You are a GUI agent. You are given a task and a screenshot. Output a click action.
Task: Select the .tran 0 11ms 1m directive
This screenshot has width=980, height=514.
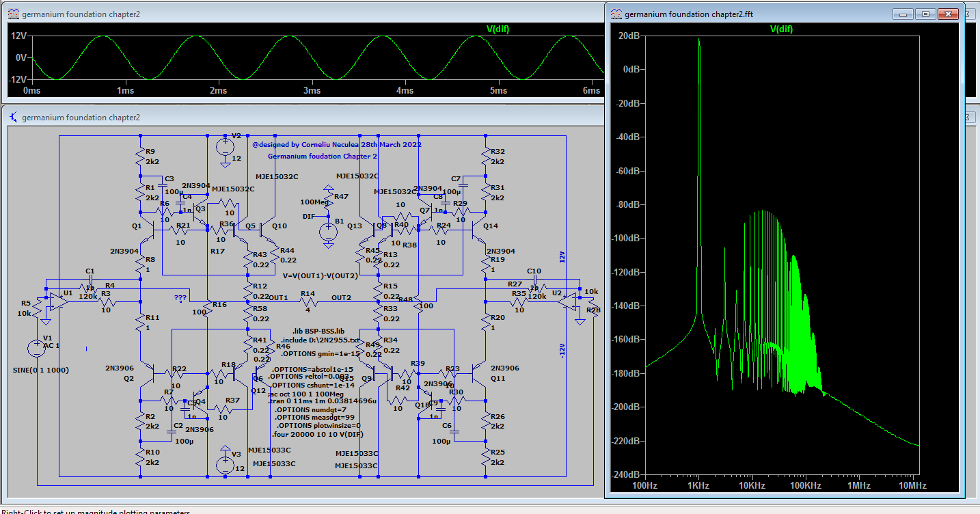(322, 401)
